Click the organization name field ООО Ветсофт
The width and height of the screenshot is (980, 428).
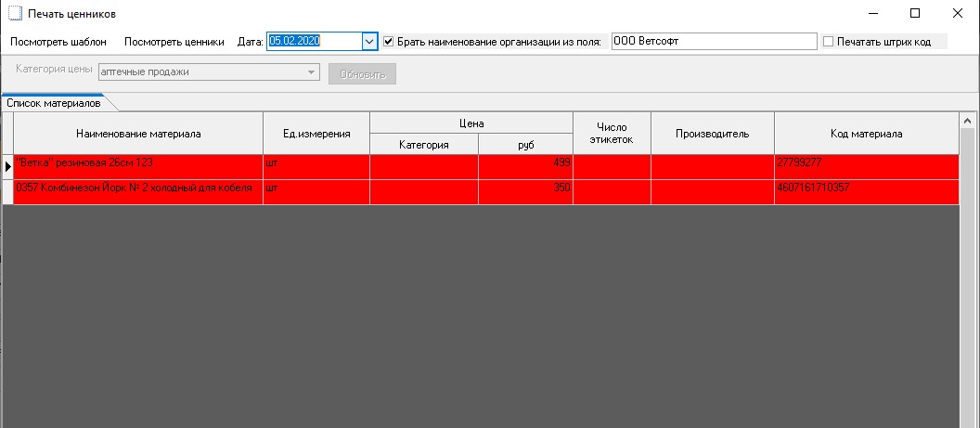click(x=713, y=42)
